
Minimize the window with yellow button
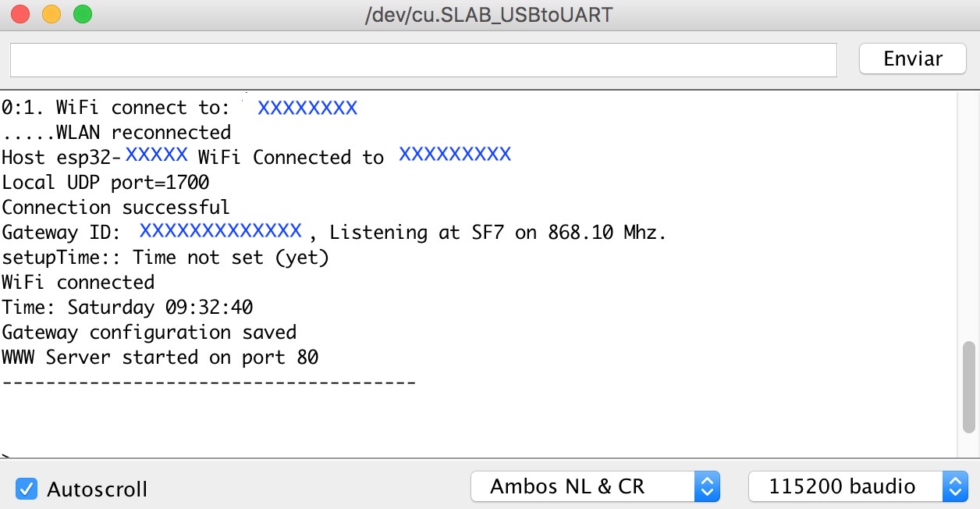[x=51, y=14]
